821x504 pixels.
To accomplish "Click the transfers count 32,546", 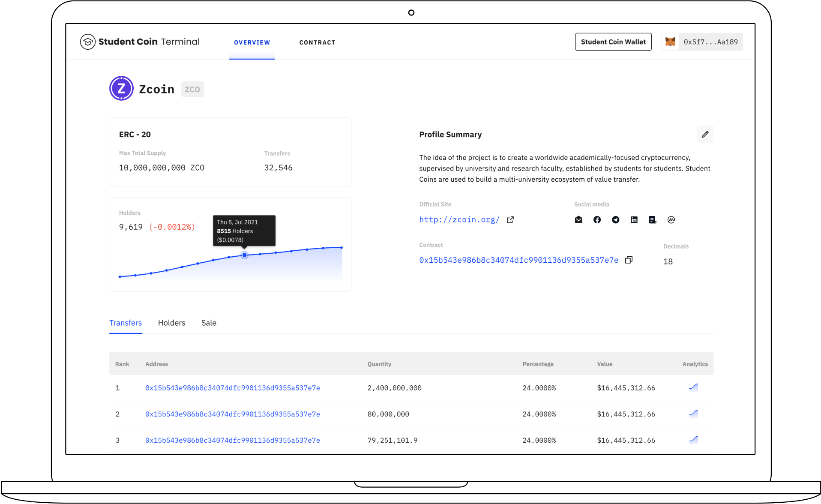I will [278, 168].
